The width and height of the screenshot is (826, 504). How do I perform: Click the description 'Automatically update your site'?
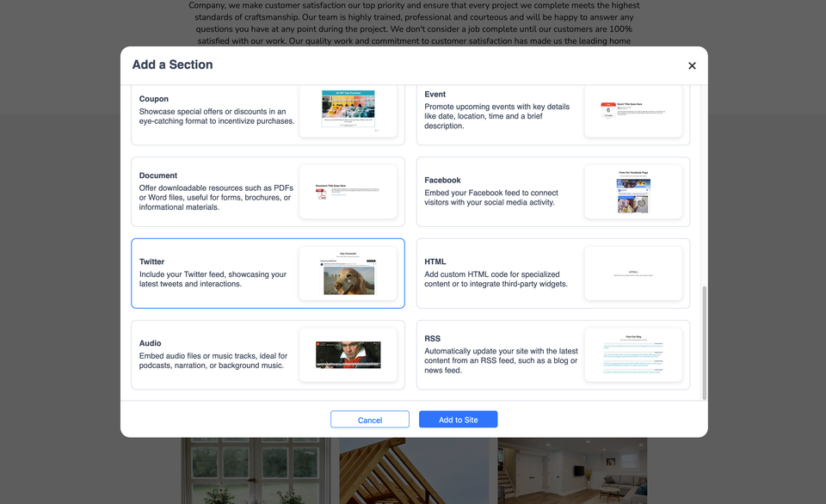(x=501, y=360)
